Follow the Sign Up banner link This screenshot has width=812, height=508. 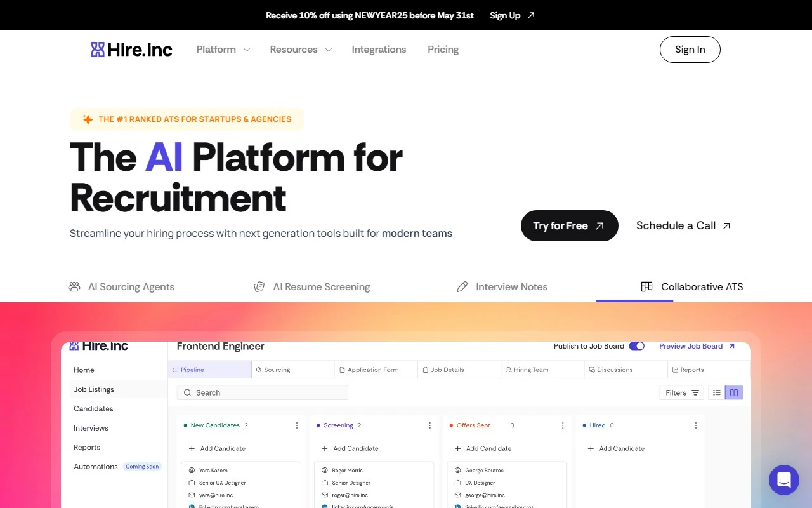512,15
